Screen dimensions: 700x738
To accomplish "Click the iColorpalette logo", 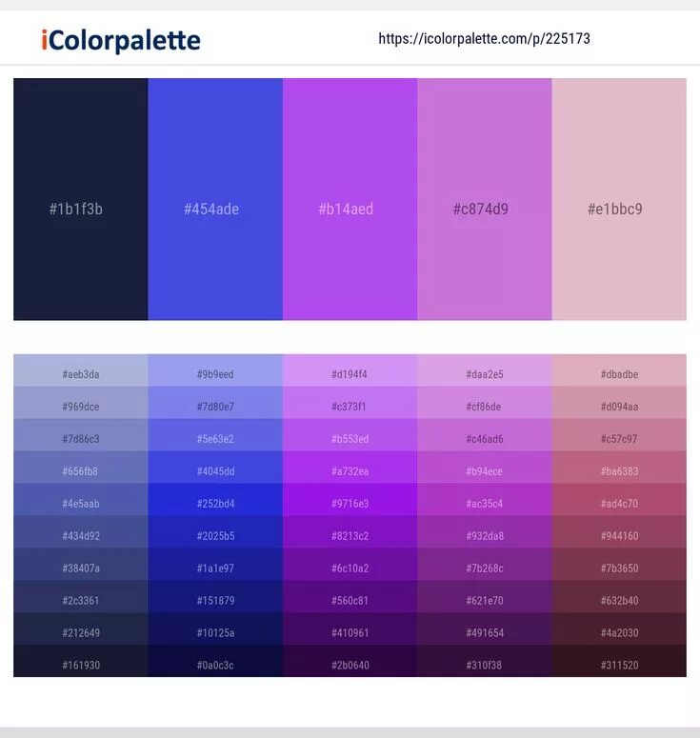I will 121,41.
